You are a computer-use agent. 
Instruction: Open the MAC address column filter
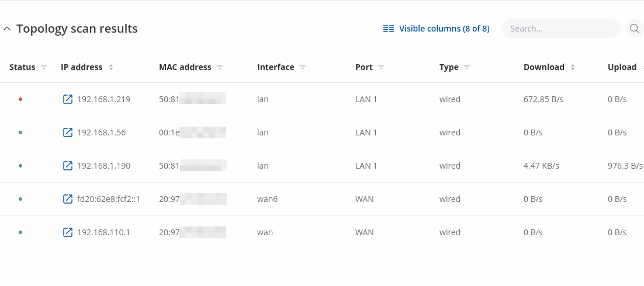click(220, 67)
